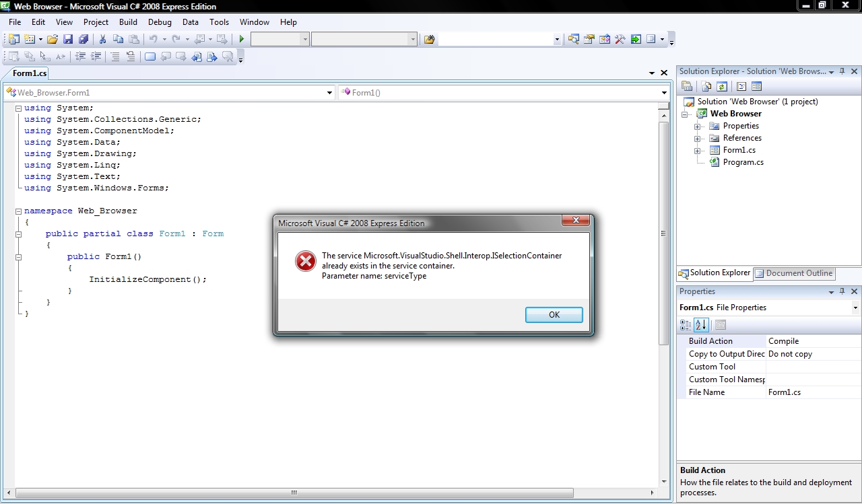Screen dimensions: 862x504
Task: Click the Paste clipboard icon
Action: (x=134, y=40)
